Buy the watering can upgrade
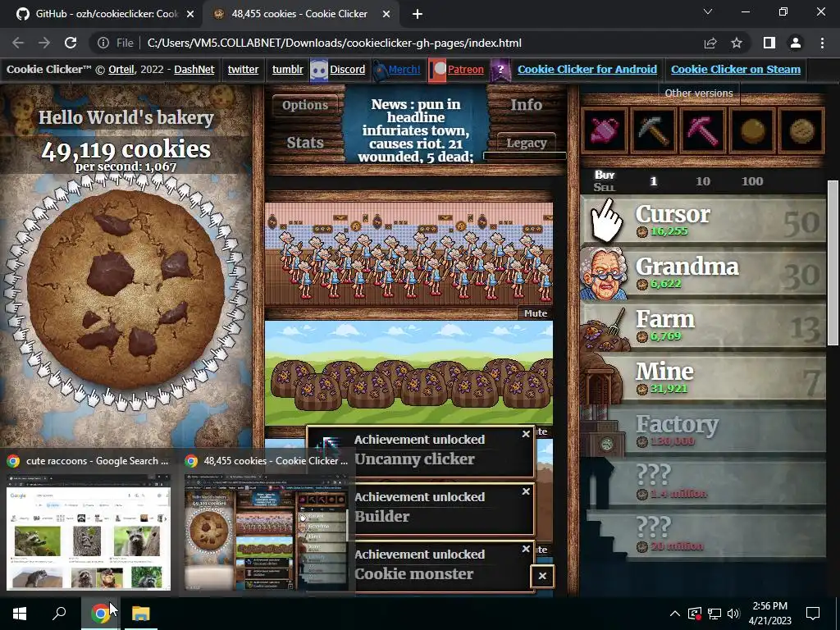Viewport: 840px width, 630px height. pyautogui.click(x=605, y=130)
